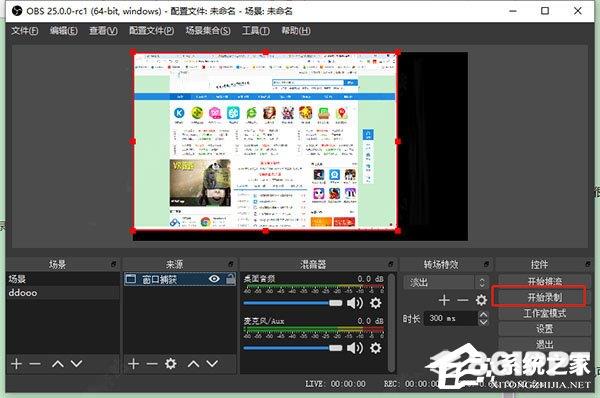The image size is (600, 398).
Task: Select the 窗口捕获 source
Action: tap(180, 279)
